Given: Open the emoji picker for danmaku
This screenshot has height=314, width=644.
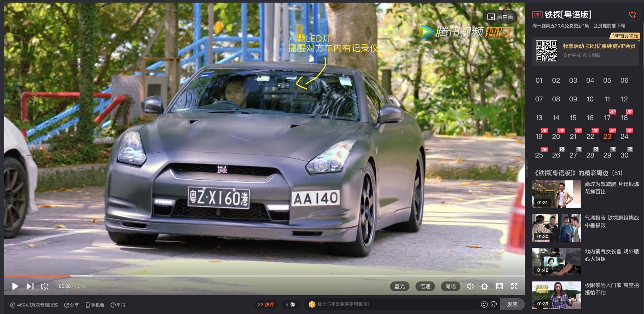Looking at the screenshot, I should pyautogui.click(x=484, y=304).
